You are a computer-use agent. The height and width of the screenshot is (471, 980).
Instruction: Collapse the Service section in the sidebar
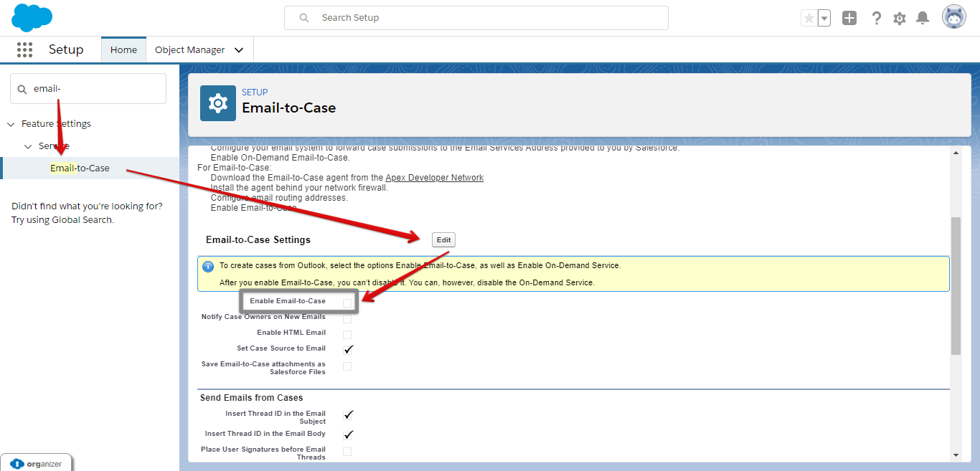(27, 146)
